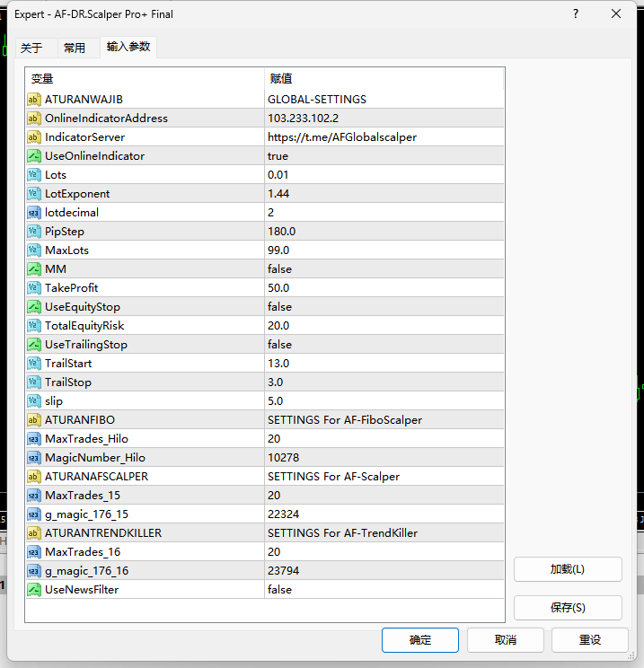Image resolution: width=644 pixels, height=668 pixels.
Task: Click the double-type icon beside Lots
Action: [34, 175]
